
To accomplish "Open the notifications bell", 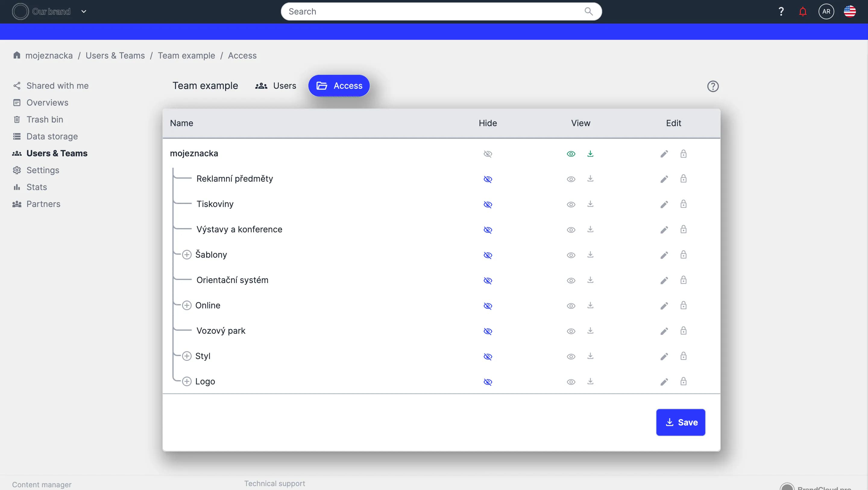I will tap(803, 12).
